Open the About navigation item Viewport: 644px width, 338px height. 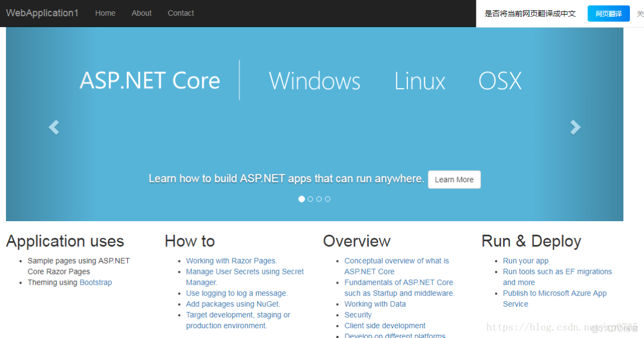click(x=141, y=13)
